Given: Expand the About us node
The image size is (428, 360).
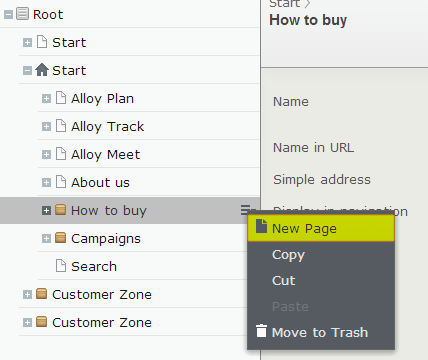Looking at the screenshot, I should (x=46, y=182).
